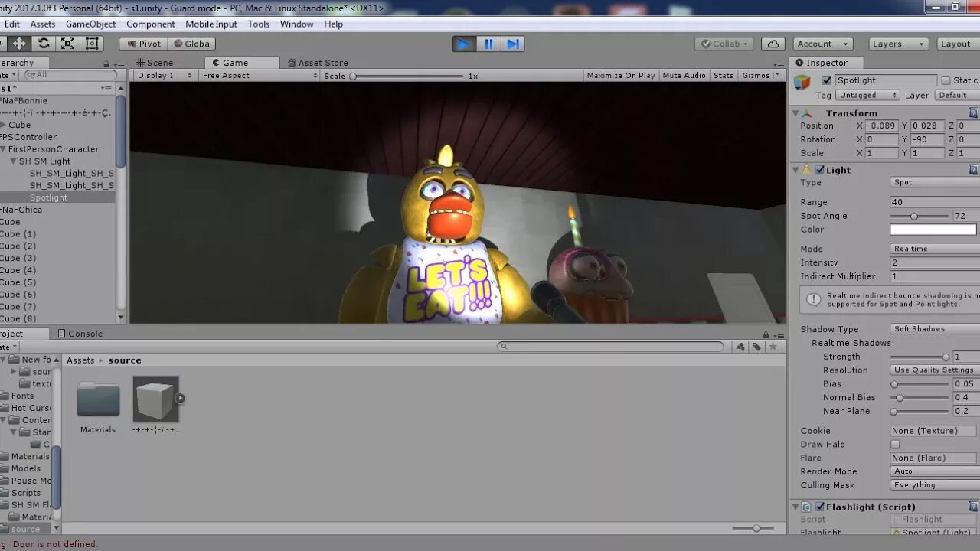
Task: Select the Rect transform tool
Action: pos(93,44)
